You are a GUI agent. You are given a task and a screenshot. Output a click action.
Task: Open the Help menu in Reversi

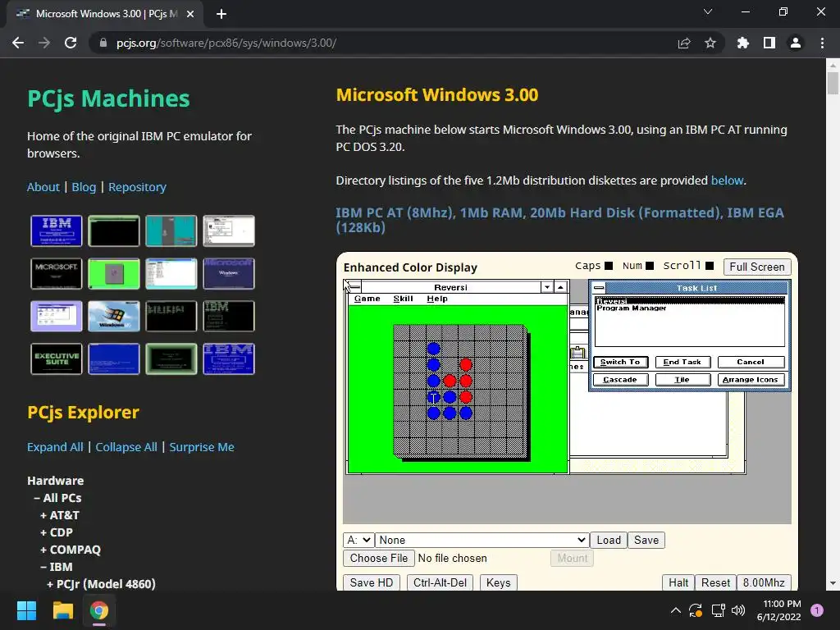pos(437,299)
